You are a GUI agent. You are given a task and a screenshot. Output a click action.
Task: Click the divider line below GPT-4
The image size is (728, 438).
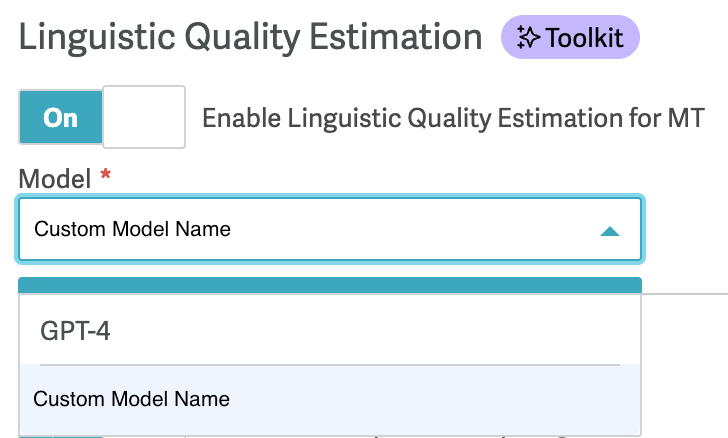coord(330,365)
